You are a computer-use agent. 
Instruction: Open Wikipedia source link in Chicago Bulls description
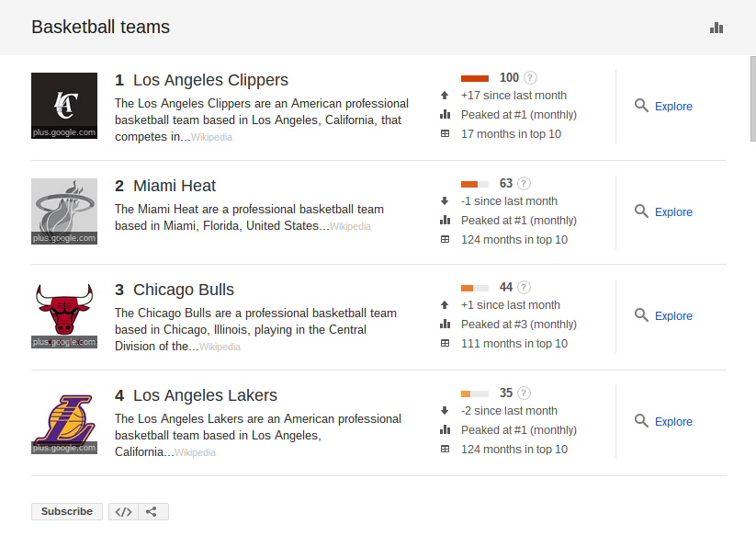220,347
